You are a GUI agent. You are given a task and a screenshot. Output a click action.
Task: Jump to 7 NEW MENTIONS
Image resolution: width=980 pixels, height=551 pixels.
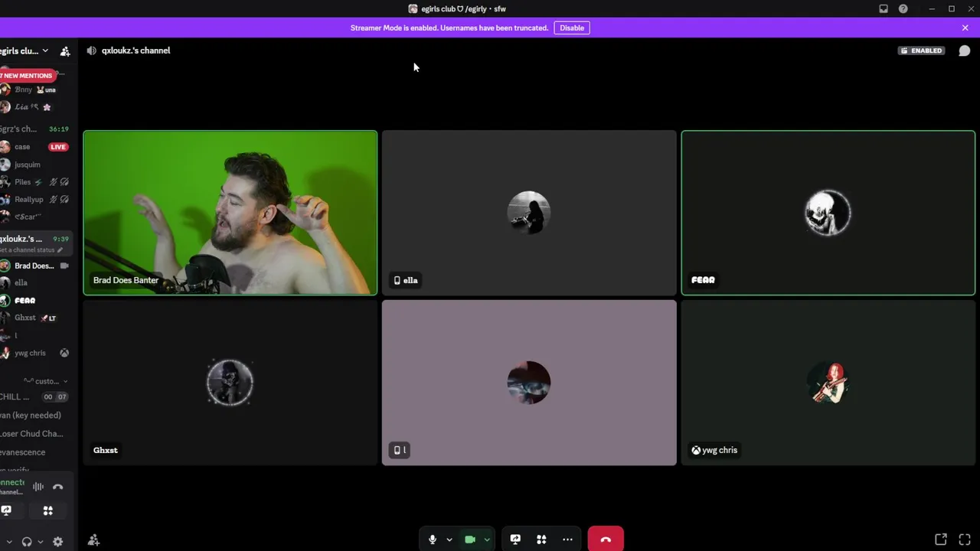[28, 76]
